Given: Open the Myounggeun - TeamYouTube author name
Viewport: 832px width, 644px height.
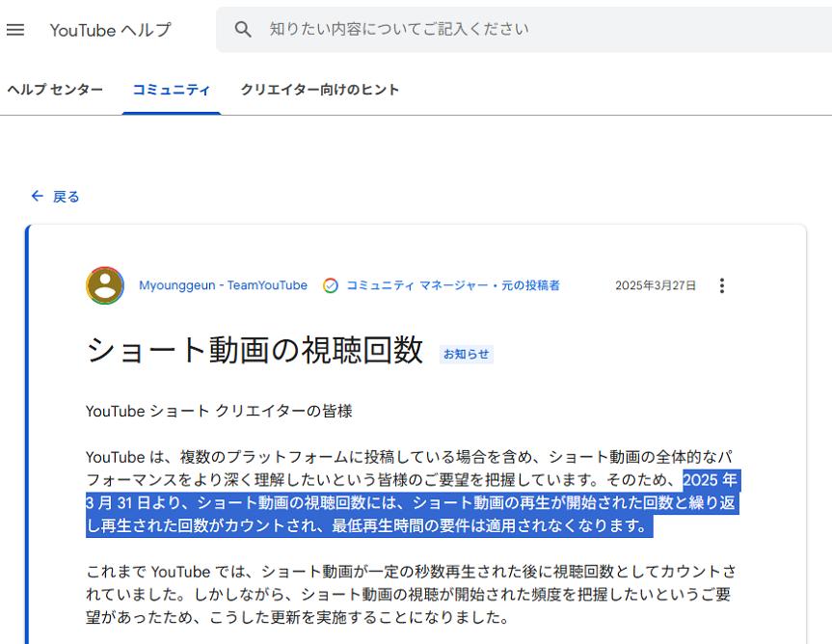Looking at the screenshot, I should tap(223, 285).
